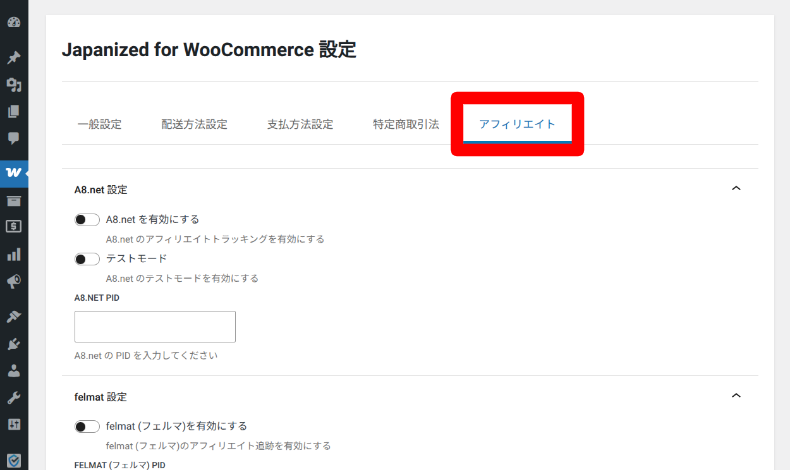Image resolution: width=790 pixels, height=470 pixels.
Task: Enable felmat (フェルマ)を有効にする toggle
Action: [87, 427]
